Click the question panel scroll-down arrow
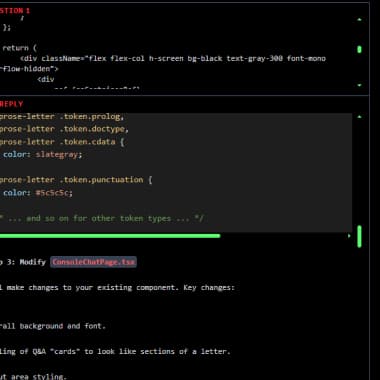Screen dimensions: 380x380 (x=359, y=85)
